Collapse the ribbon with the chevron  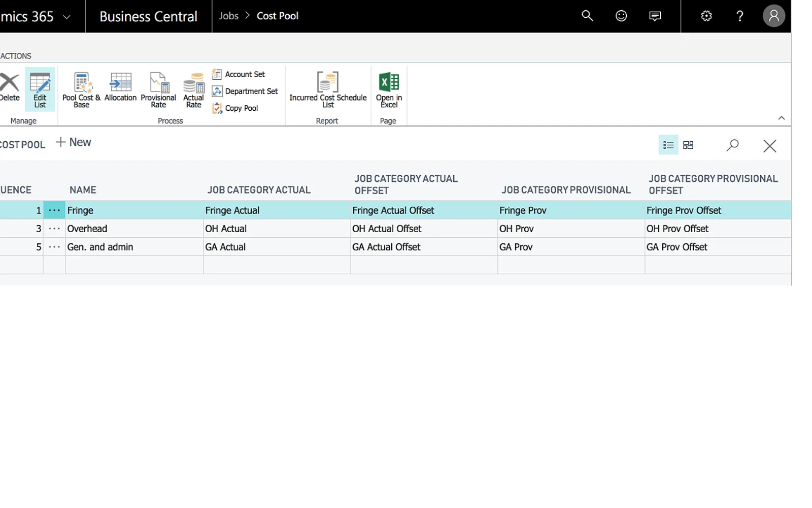click(x=782, y=118)
